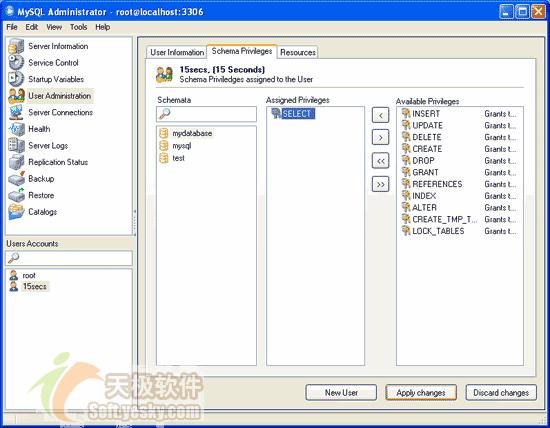Open Service Control section icon
This screenshot has height=428, width=550.
[x=16, y=63]
